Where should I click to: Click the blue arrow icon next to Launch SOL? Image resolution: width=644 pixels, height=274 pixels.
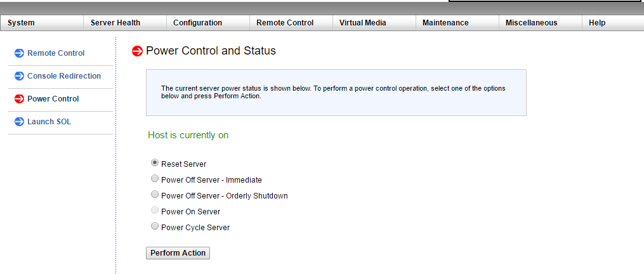pyautogui.click(x=19, y=122)
